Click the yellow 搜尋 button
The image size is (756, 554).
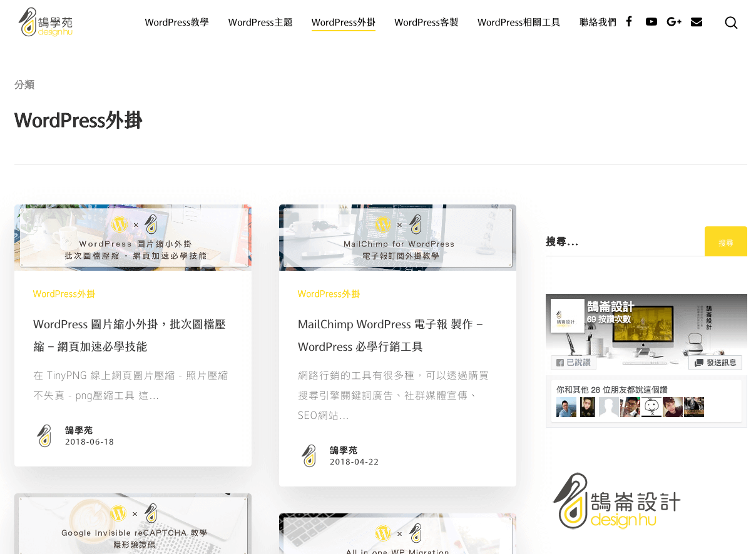tap(726, 241)
